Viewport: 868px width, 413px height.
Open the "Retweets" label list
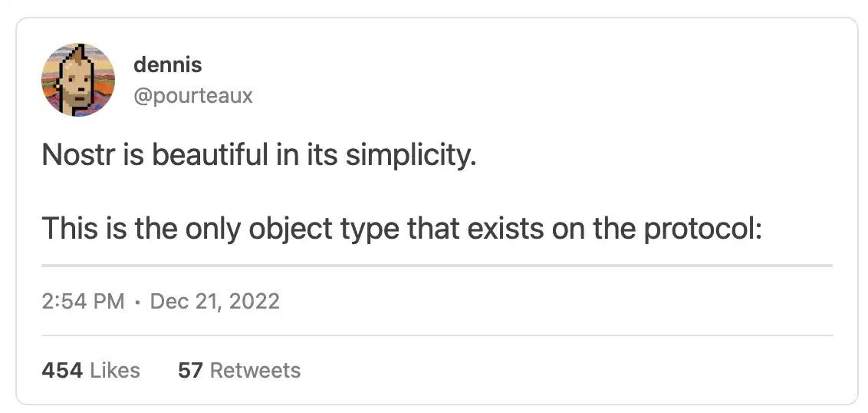pyautogui.click(x=255, y=371)
